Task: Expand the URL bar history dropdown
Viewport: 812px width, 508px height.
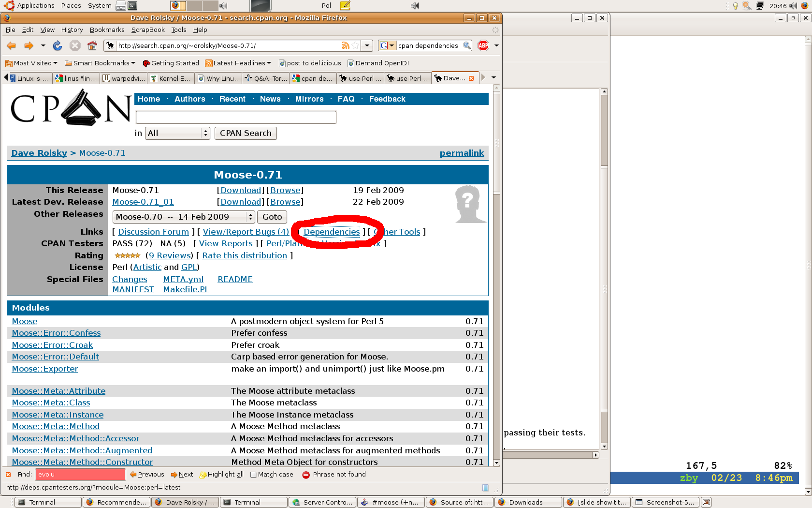Action: [367, 45]
